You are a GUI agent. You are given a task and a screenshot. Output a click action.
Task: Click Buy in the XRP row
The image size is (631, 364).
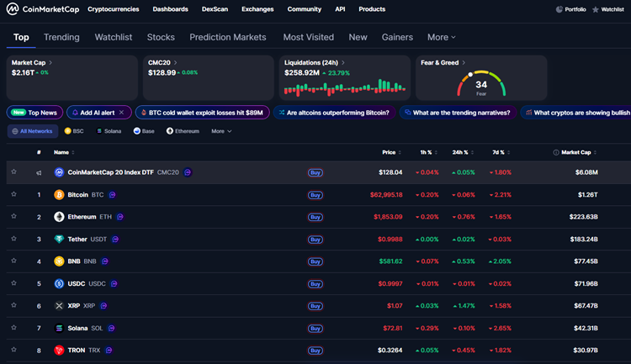(x=315, y=306)
